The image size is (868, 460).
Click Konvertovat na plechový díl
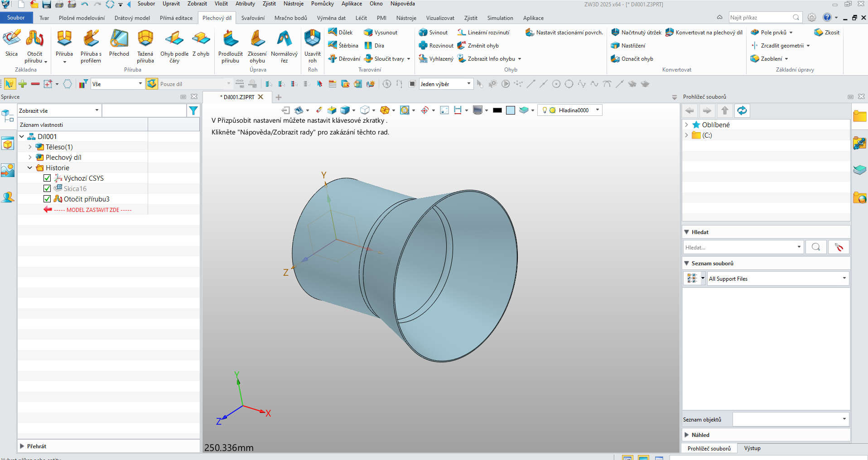click(704, 33)
